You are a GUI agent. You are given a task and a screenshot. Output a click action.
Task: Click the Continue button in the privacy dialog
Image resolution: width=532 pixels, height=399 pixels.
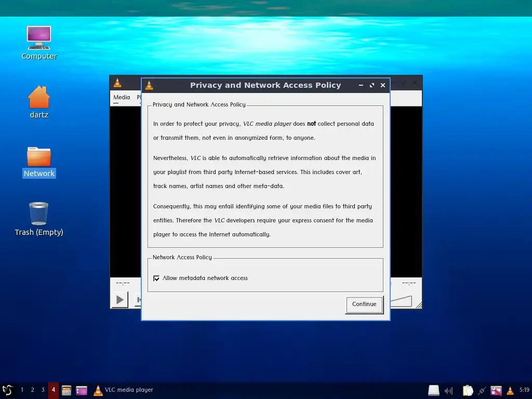(x=364, y=304)
